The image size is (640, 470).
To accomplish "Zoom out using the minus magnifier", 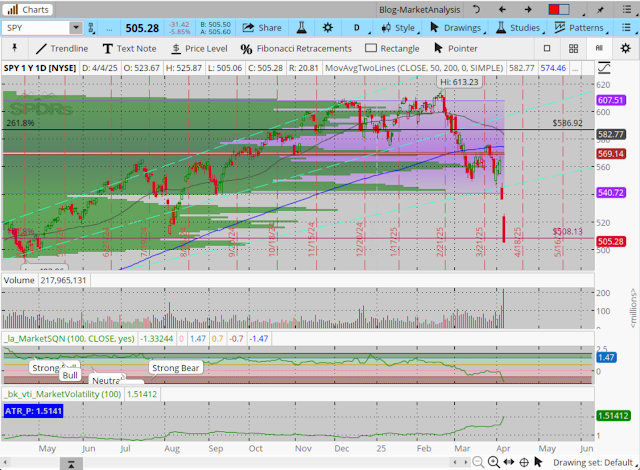I will [478, 462].
